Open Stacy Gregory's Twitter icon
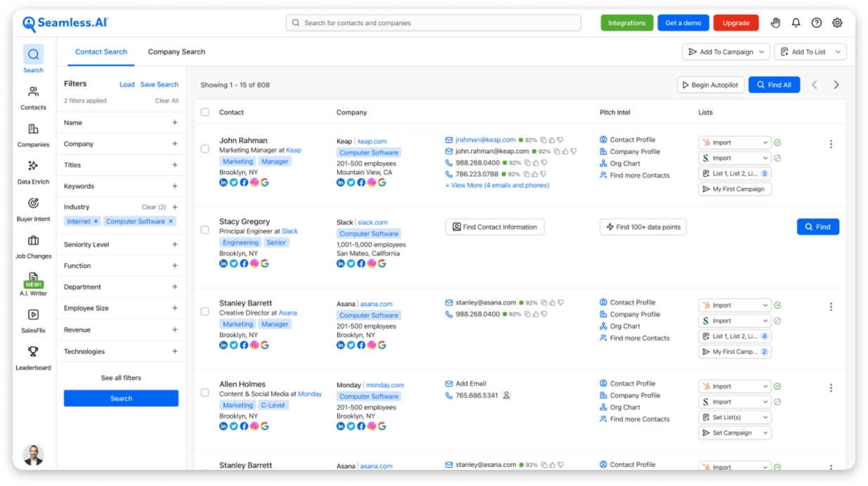The image size is (868, 486). 234,263
